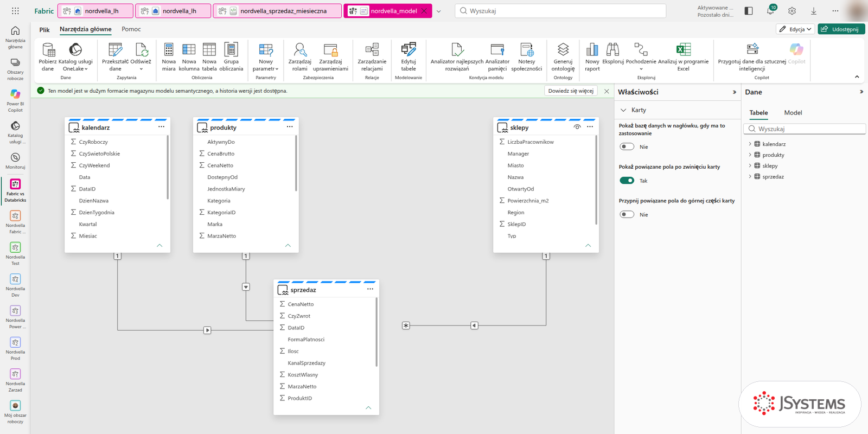Collapse the sprzedaz table card
This screenshot has height=434, width=868.
368,407
